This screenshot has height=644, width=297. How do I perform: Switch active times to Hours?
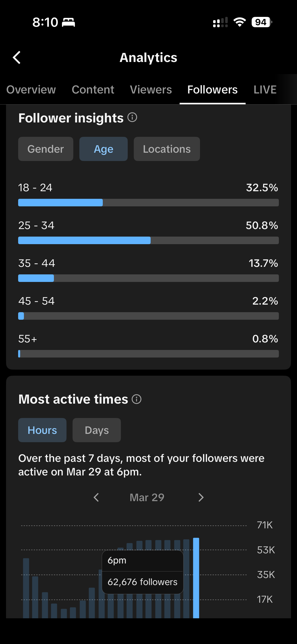coord(42,430)
